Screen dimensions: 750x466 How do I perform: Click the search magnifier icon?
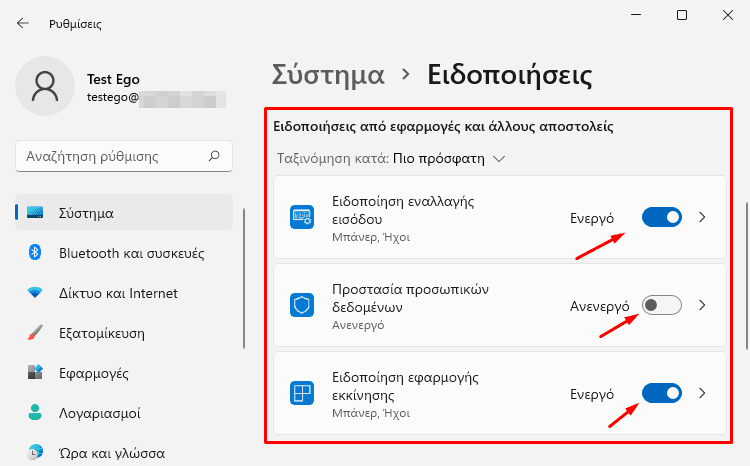pyautogui.click(x=214, y=156)
